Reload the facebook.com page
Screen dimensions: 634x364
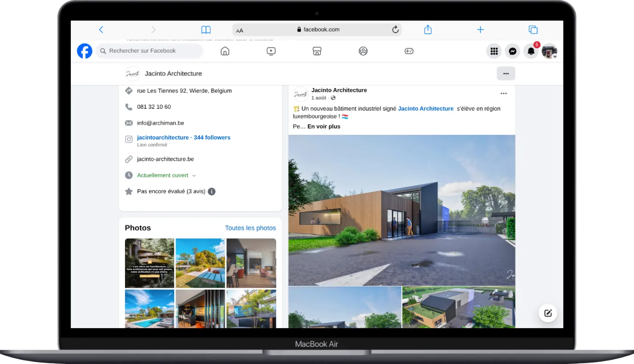click(395, 29)
